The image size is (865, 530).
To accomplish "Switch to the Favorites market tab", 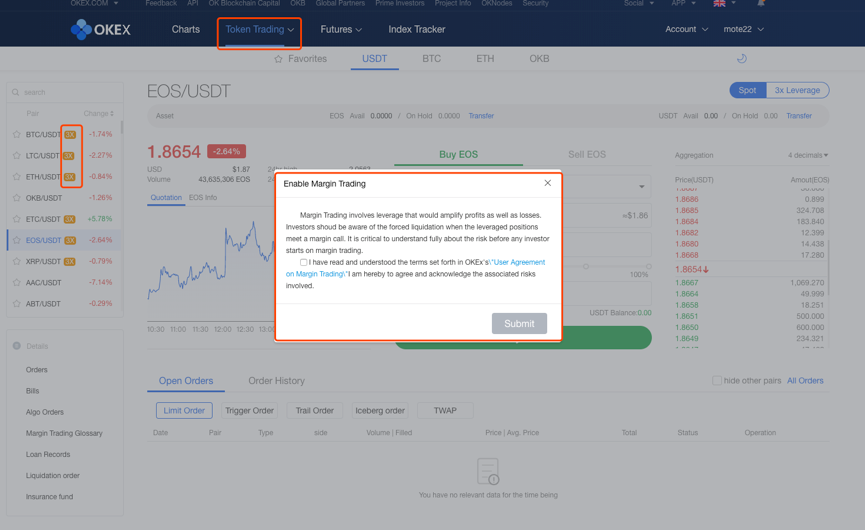I will pos(301,58).
